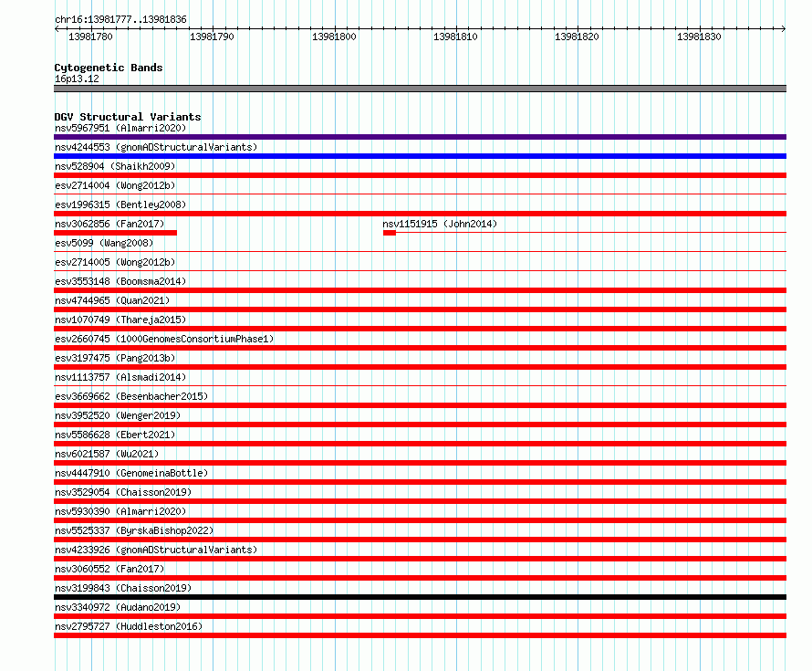The image size is (812, 671).
Task: Click ruler position 13981790
Action: (212, 37)
